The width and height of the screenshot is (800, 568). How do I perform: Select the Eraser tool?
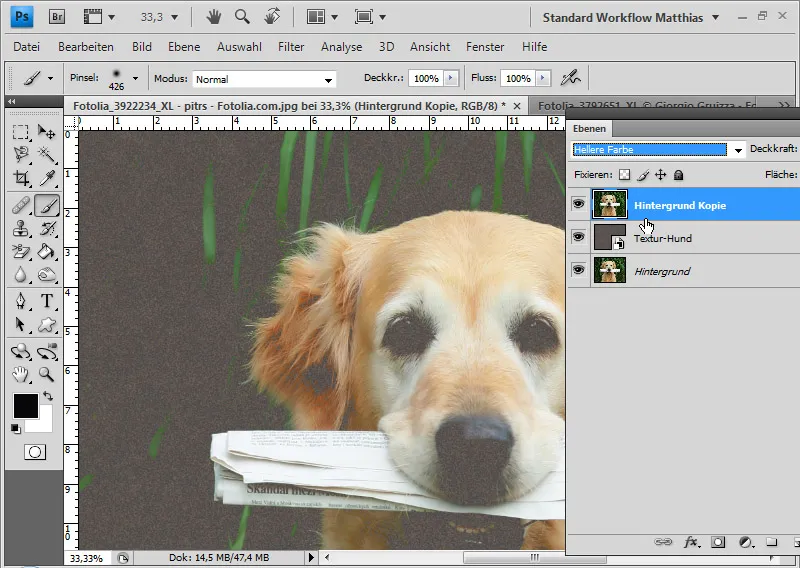(x=20, y=252)
